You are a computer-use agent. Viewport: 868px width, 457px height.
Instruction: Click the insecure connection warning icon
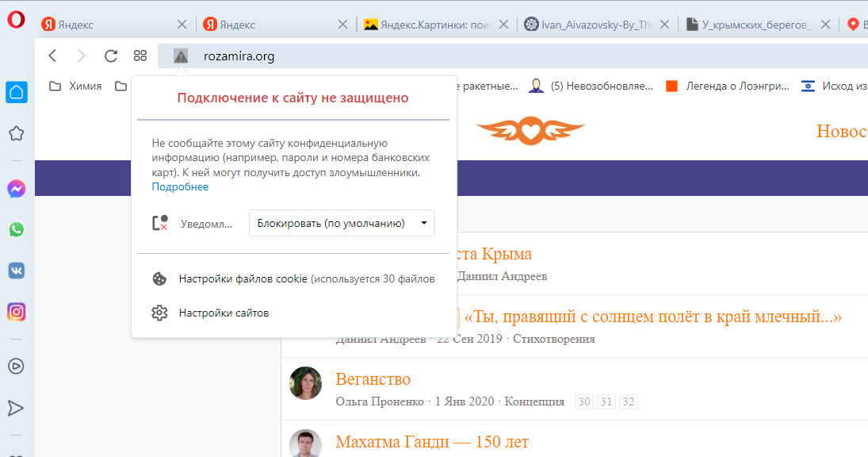point(181,56)
